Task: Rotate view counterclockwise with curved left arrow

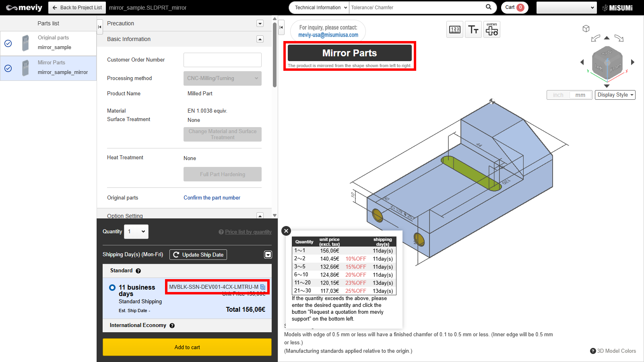Action: (x=595, y=39)
